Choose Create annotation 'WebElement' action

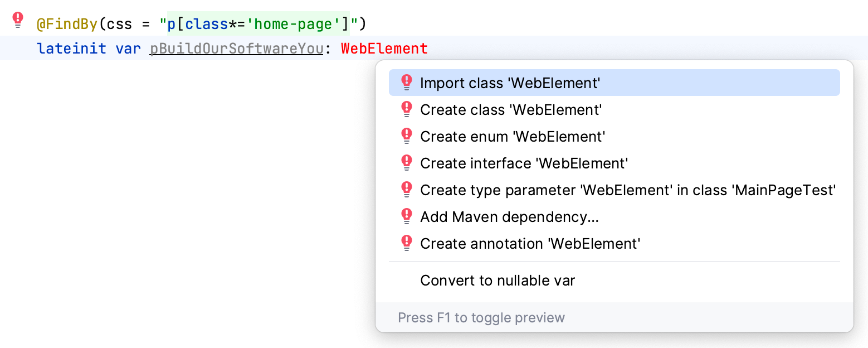(x=530, y=244)
